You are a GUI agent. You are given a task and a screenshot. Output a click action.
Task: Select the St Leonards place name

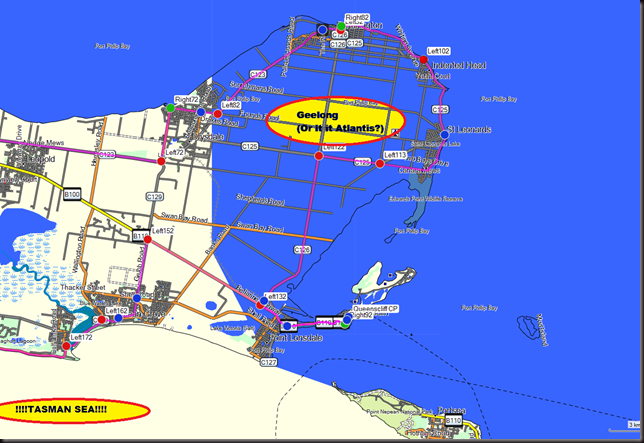[469, 130]
